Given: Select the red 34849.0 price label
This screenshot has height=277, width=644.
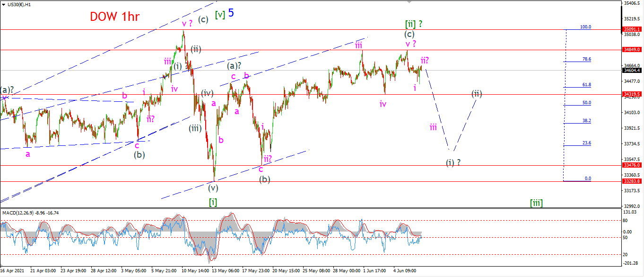Looking at the screenshot, I should (x=632, y=49).
